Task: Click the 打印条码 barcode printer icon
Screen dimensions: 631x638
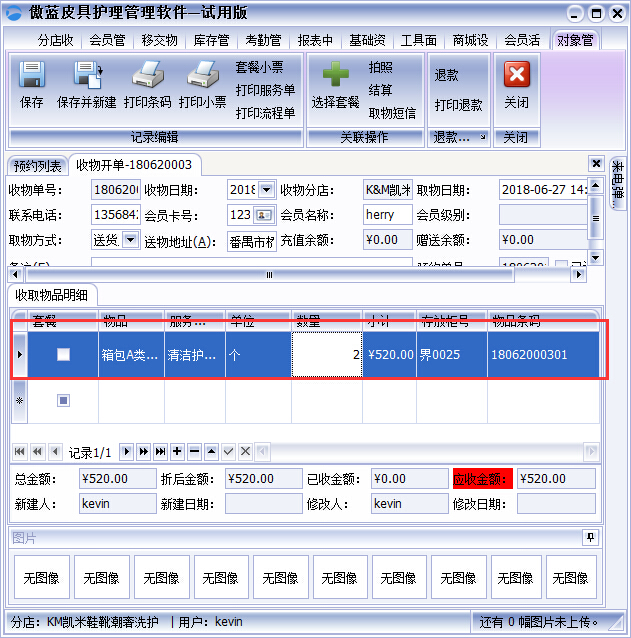Action: tap(148, 76)
